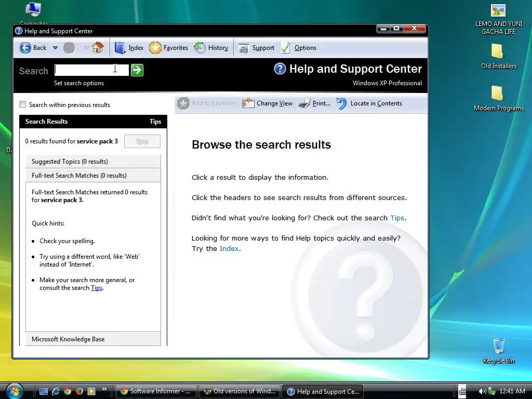Click the Index toolbar label
This screenshot has height=399, width=532.
[x=136, y=48]
